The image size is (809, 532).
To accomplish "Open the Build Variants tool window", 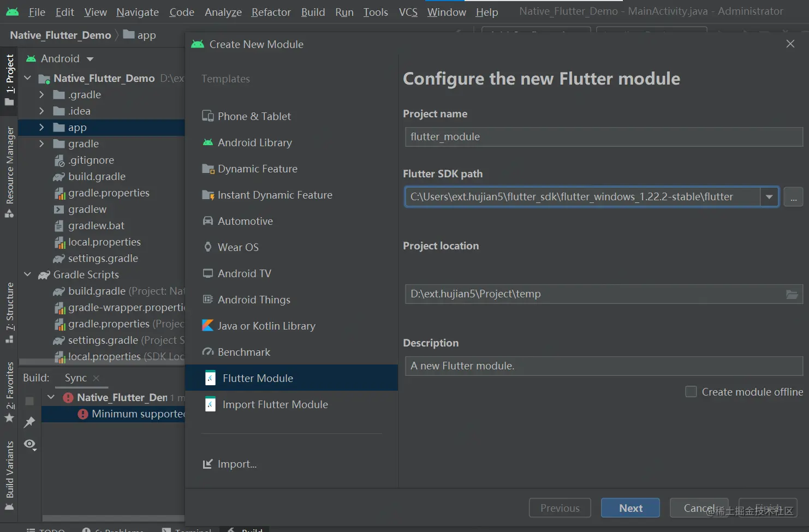I will 9,475.
